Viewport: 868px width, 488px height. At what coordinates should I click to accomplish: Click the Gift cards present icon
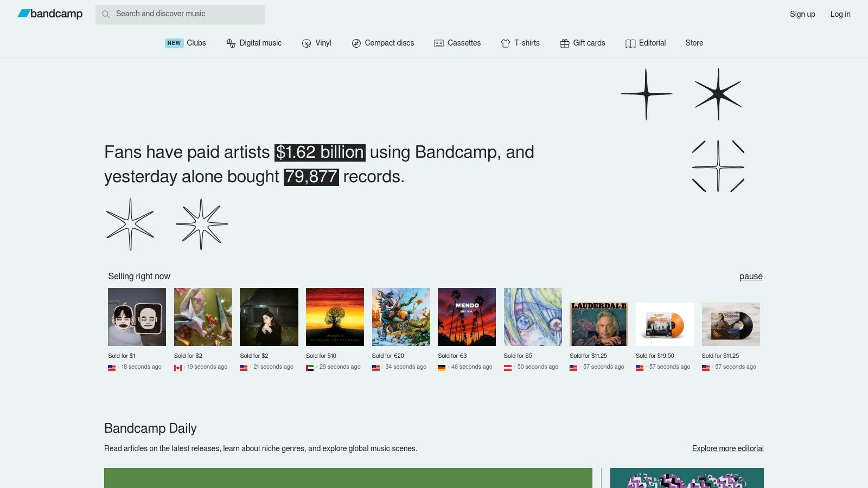565,43
